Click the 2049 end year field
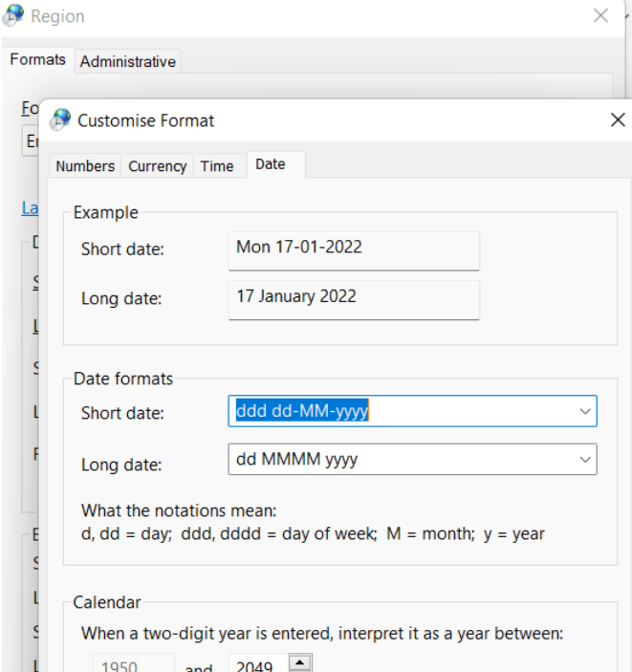The image size is (632, 672). click(258, 663)
